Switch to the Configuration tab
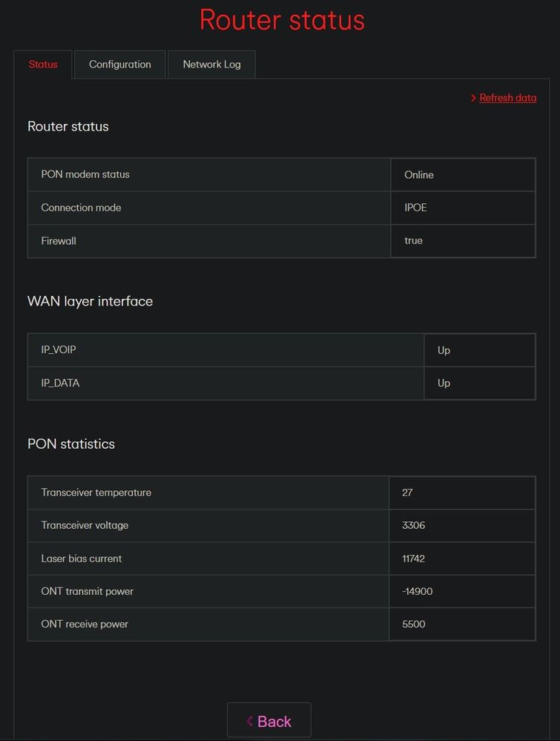 pos(120,65)
